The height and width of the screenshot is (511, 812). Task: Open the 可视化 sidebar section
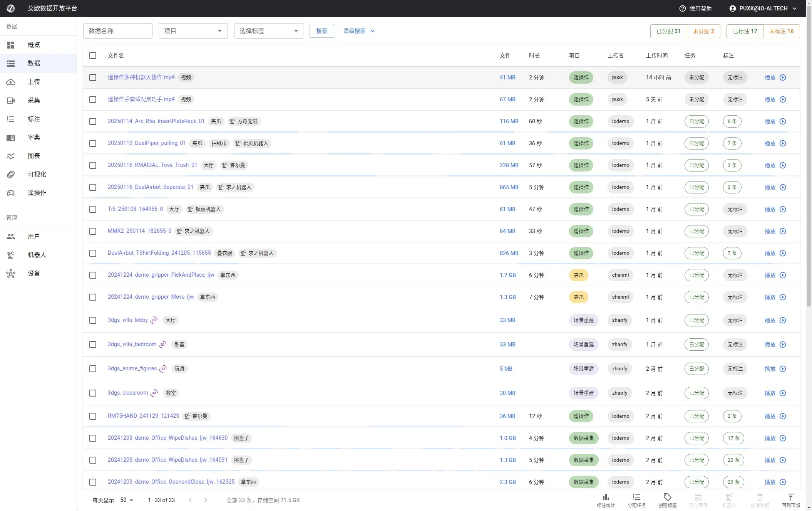[x=37, y=174]
